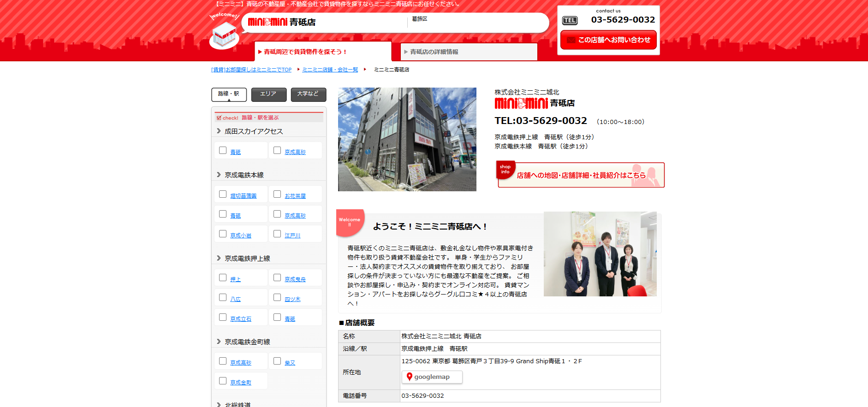This screenshot has height=407, width=868.
Task: Follow the ミニミニ店舗・会社一覧 breadcrumb link
Action: click(330, 70)
